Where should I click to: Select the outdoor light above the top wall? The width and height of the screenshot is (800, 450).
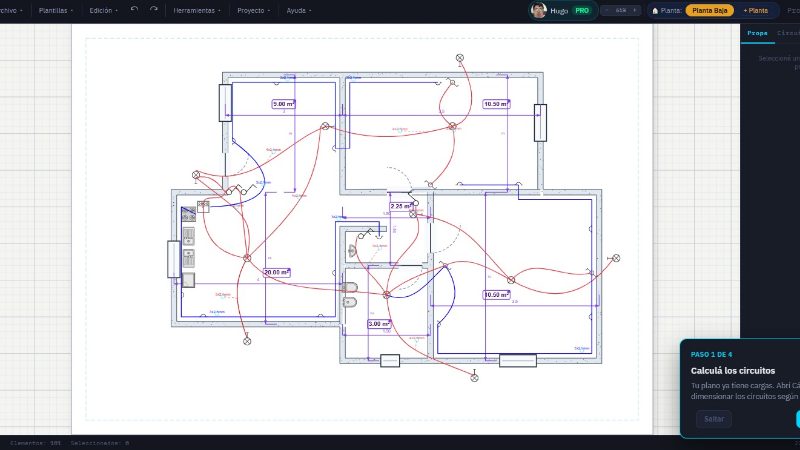point(460,58)
